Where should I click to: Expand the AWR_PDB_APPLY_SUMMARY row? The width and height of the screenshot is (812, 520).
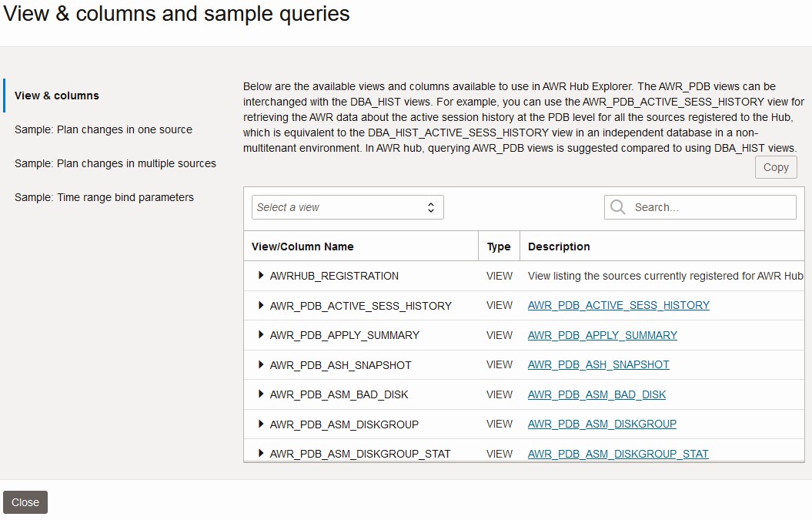260,335
